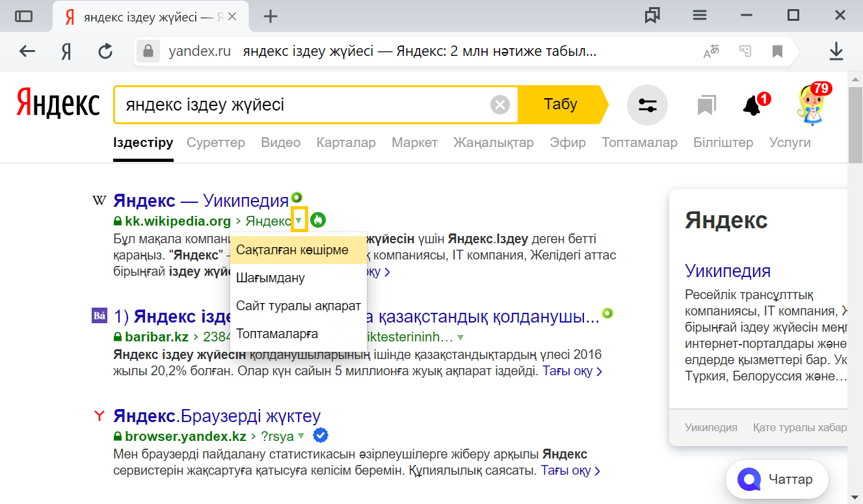Open user profile avatar

point(810,105)
